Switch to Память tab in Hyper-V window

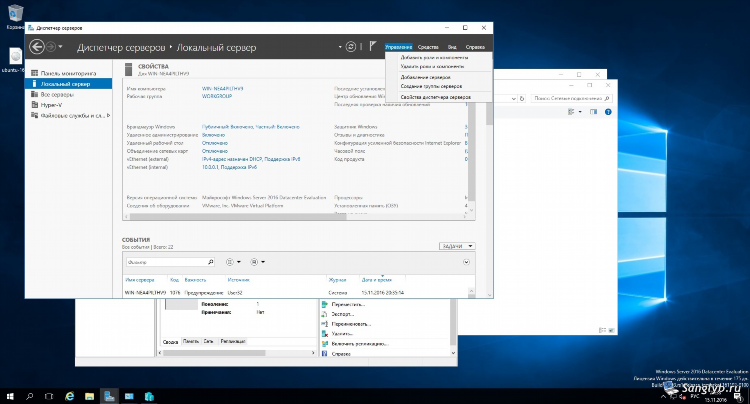click(x=190, y=341)
